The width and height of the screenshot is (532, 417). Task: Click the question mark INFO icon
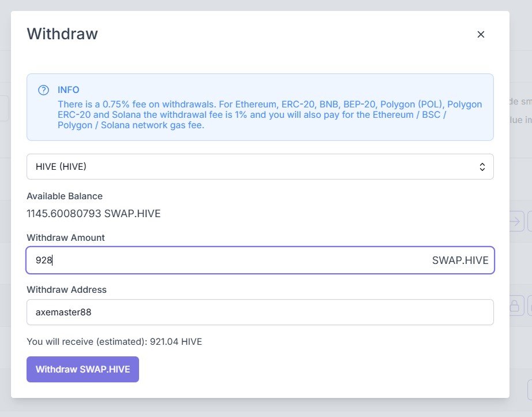pos(43,90)
